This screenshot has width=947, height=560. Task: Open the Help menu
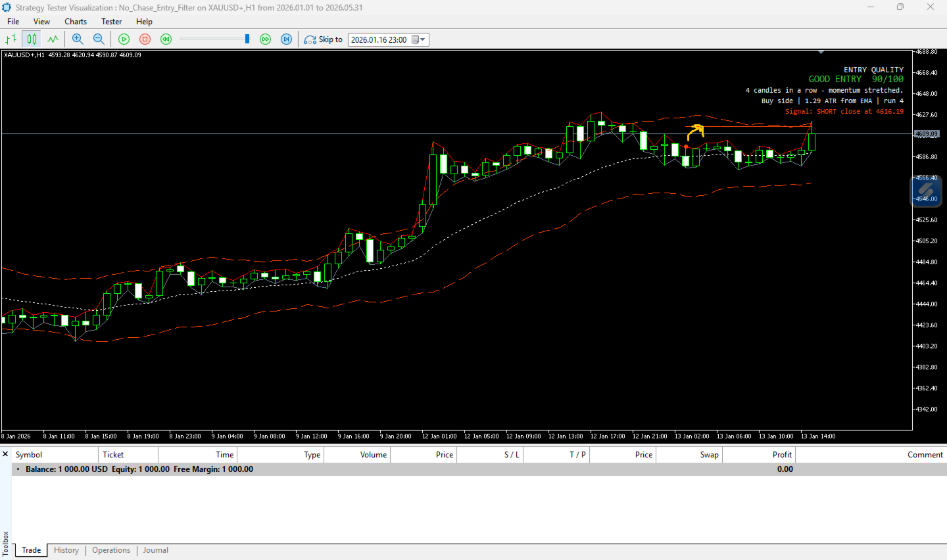tap(144, 22)
